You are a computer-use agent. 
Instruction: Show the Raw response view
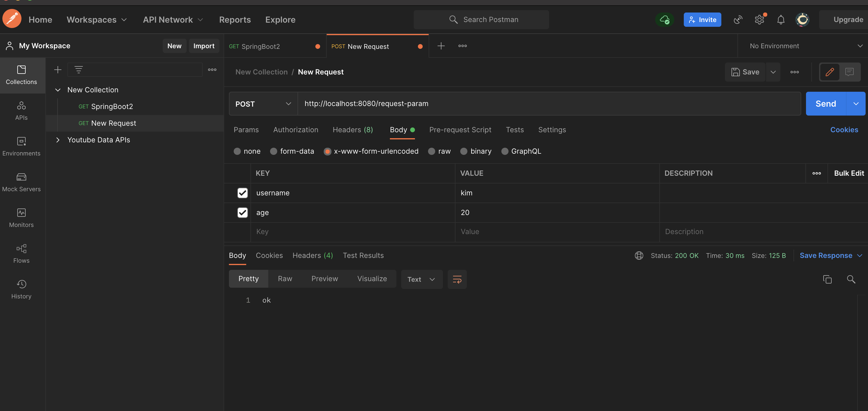(285, 279)
